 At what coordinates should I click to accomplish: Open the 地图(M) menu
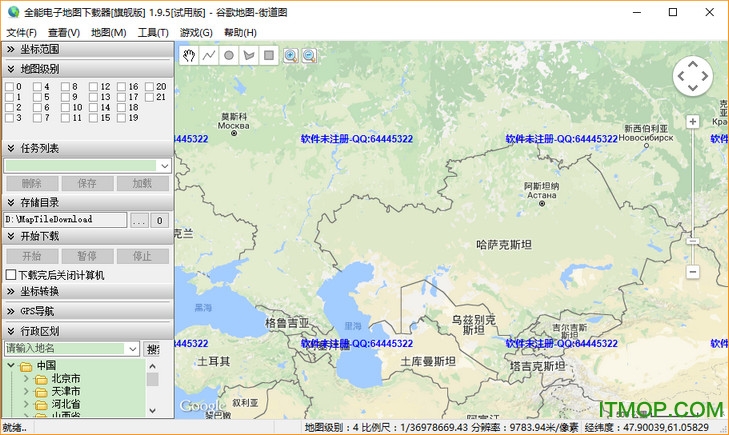[x=108, y=33]
